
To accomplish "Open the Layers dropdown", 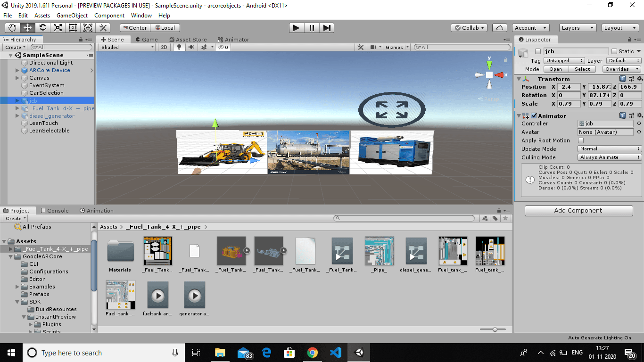I will coord(578,28).
